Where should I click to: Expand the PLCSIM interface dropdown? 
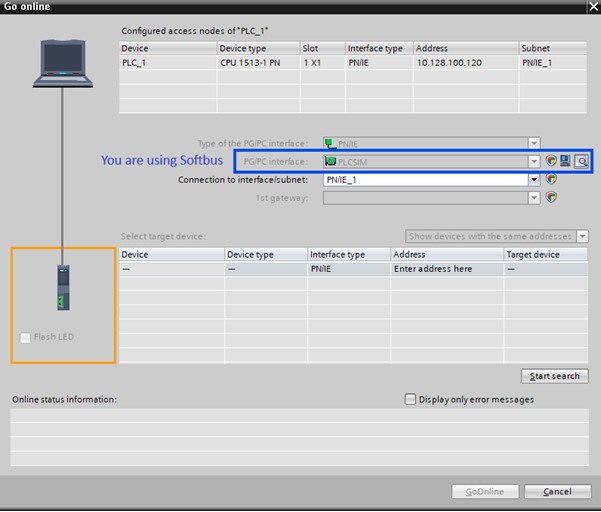pyautogui.click(x=534, y=161)
